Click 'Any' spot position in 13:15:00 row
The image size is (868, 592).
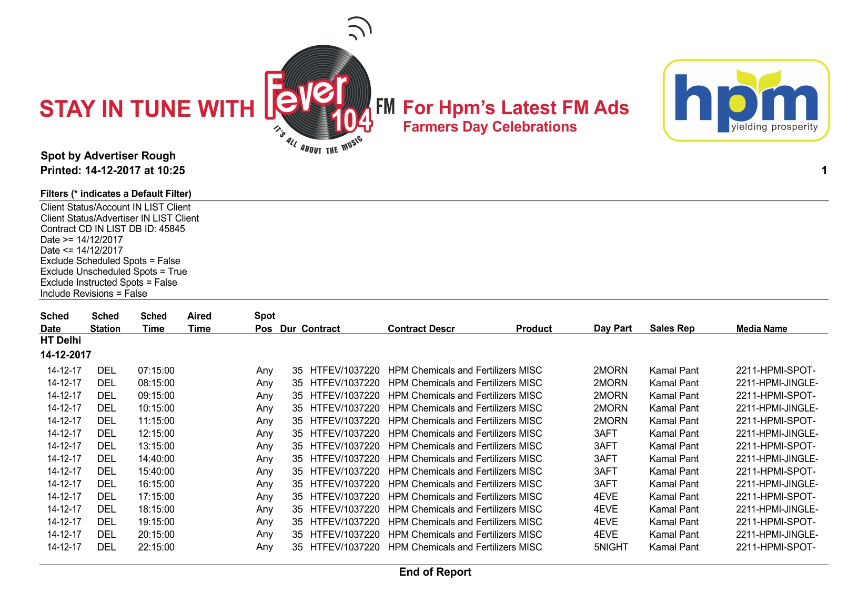[265, 446]
